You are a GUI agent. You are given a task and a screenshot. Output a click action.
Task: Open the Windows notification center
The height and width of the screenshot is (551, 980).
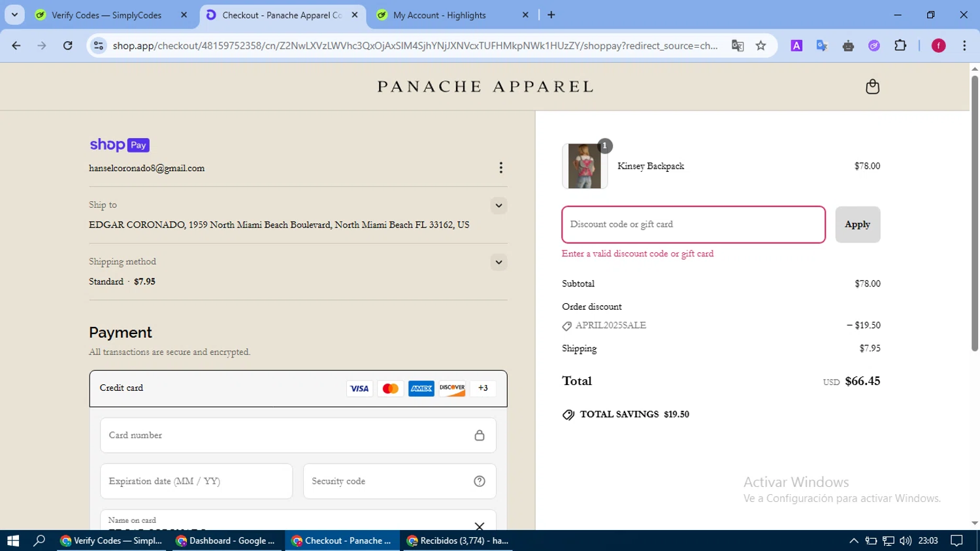point(956,541)
